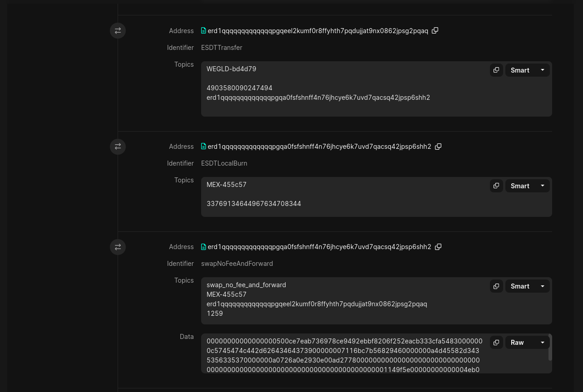This screenshot has width=583, height=392.
Task: Open the swapNoFeeAndForward event address link
Action: coord(319,247)
